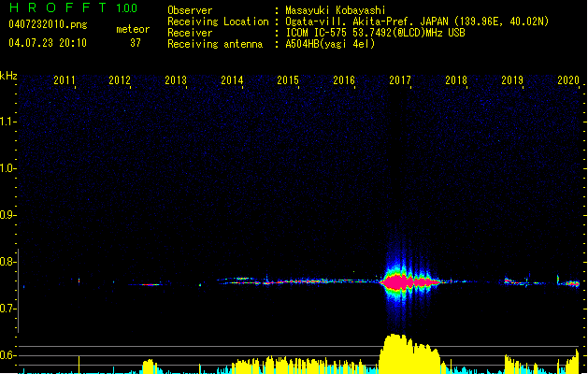588x374 pixels.
Task: Click the 2016 time axis marker
Action: [344, 79]
